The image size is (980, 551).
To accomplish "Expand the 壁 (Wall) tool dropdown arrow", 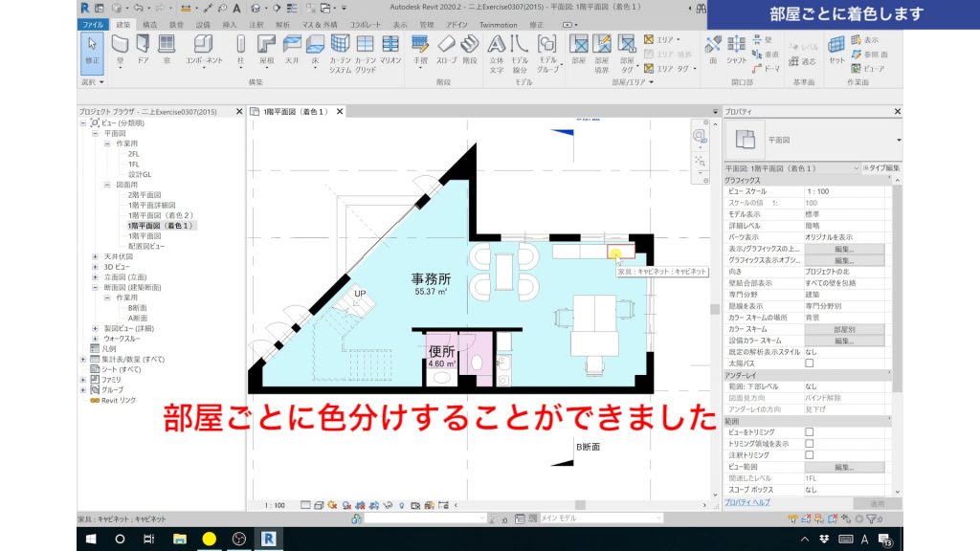I will pyautogui.click(x=119, y=67).
